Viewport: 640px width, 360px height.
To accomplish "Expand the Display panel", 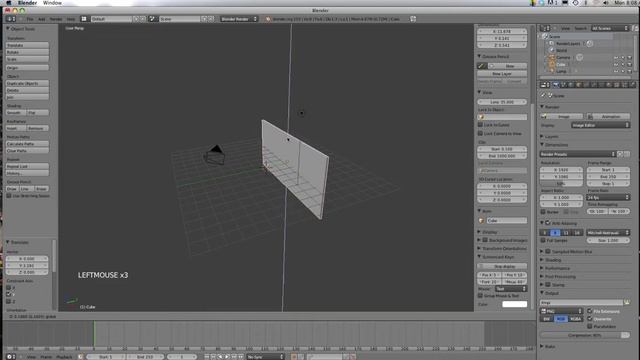I will (x=480, y=232).
